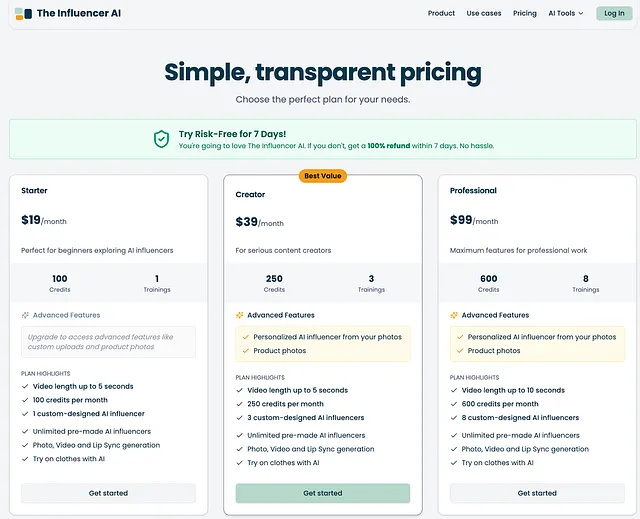This screenshot has height=519, width=640.
Task: Click checkmark beside Professional 600 credits per month
Action: coord(454,404)
